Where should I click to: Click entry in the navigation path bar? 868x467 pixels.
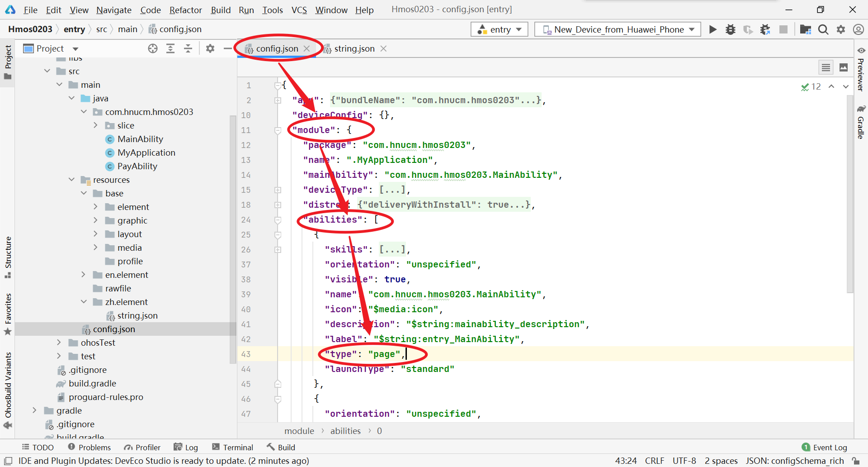74,29
